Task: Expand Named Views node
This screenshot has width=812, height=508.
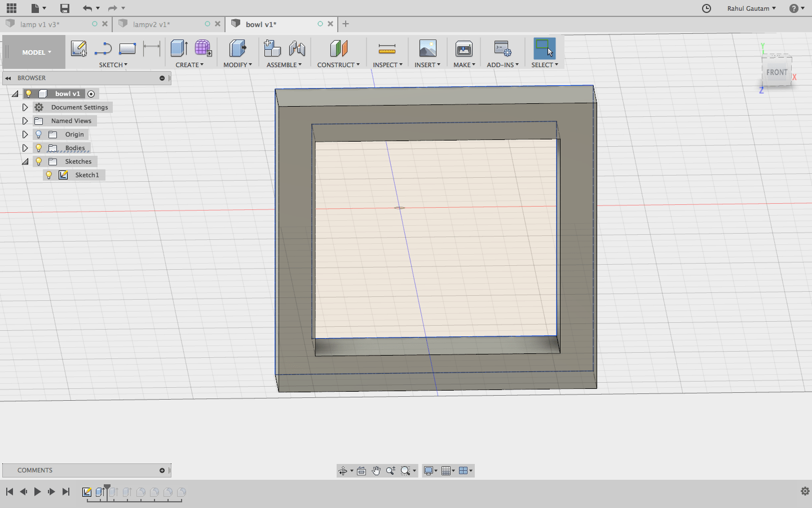Action: point(25,121)
